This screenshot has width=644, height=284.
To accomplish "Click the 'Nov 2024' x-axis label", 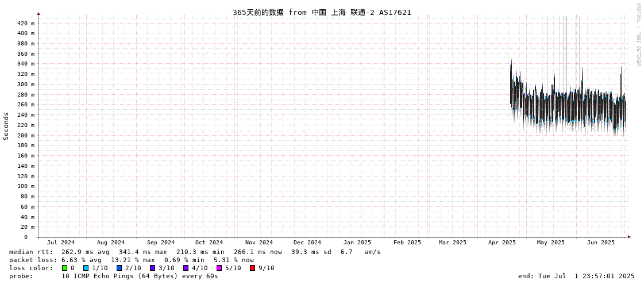I will [x=259, y=243].
